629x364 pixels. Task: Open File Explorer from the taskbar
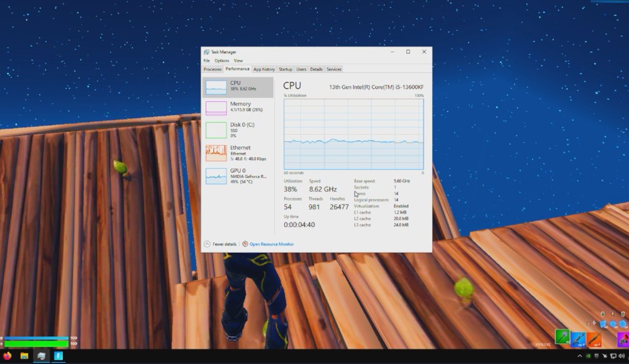coord(24,356)
